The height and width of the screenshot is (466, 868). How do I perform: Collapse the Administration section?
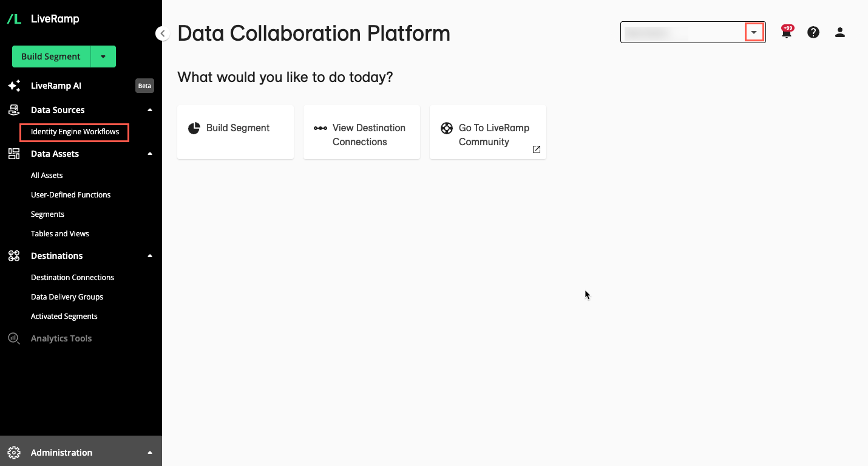pyautogui.click(x=150, y=452)
